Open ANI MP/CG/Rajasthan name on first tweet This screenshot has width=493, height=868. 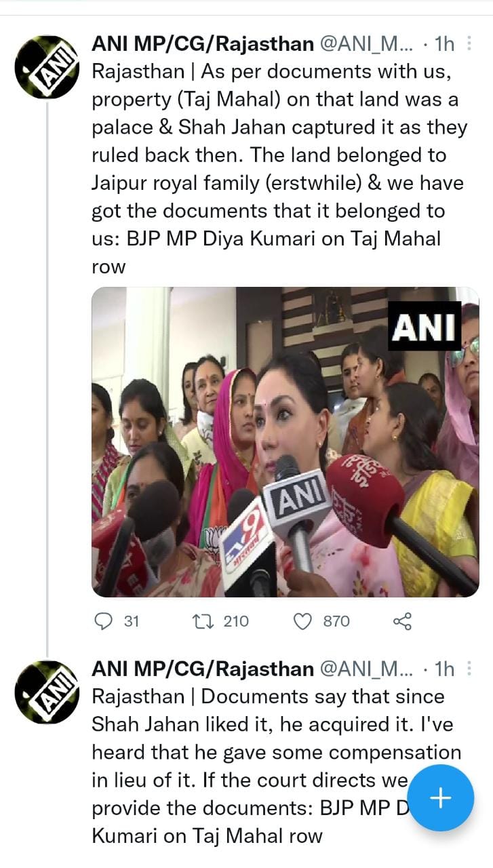203,45
